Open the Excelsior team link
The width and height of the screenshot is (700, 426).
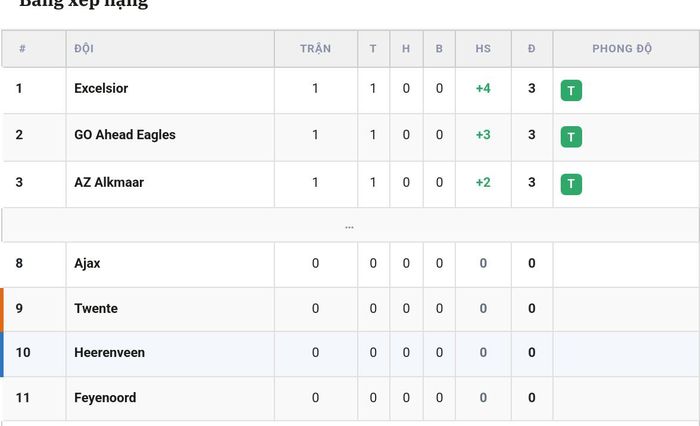[x=101, y=88]
